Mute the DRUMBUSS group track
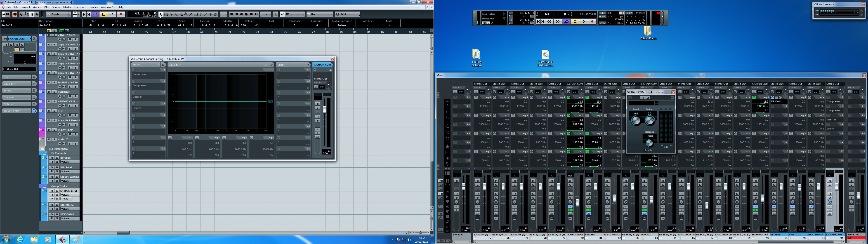The width and height of the screenshot is (868, 244). [52, 204]
